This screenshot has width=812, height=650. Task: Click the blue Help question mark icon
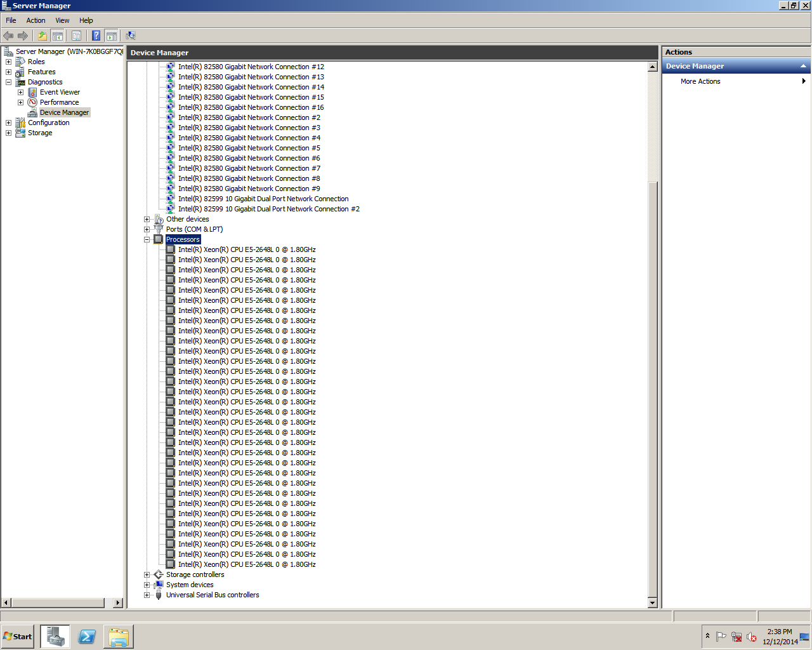pyautogui.click(x=96, y=36)
